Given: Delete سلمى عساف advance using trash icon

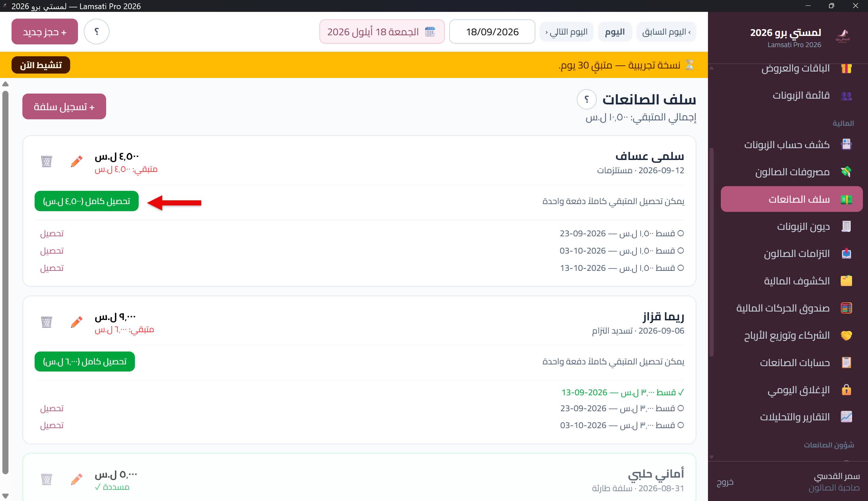Looking at the screenshot, I should (46, 161).
